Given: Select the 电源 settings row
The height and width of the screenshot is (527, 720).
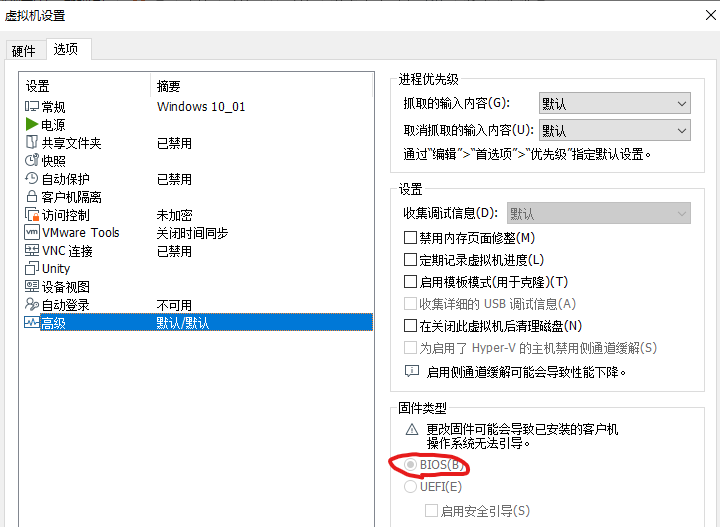Looking at the screenshot, I should click(198, 125).
